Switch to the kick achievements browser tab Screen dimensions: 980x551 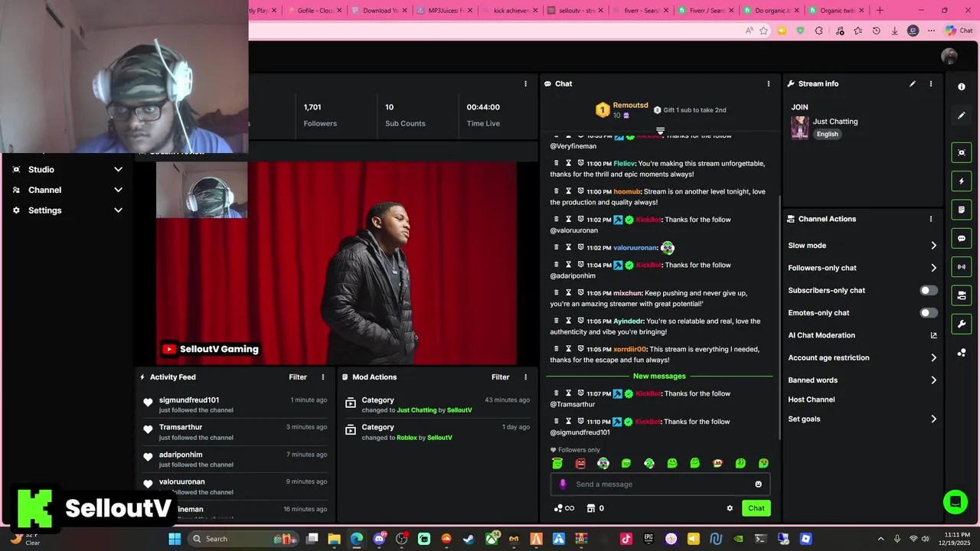tap(511, 10)
